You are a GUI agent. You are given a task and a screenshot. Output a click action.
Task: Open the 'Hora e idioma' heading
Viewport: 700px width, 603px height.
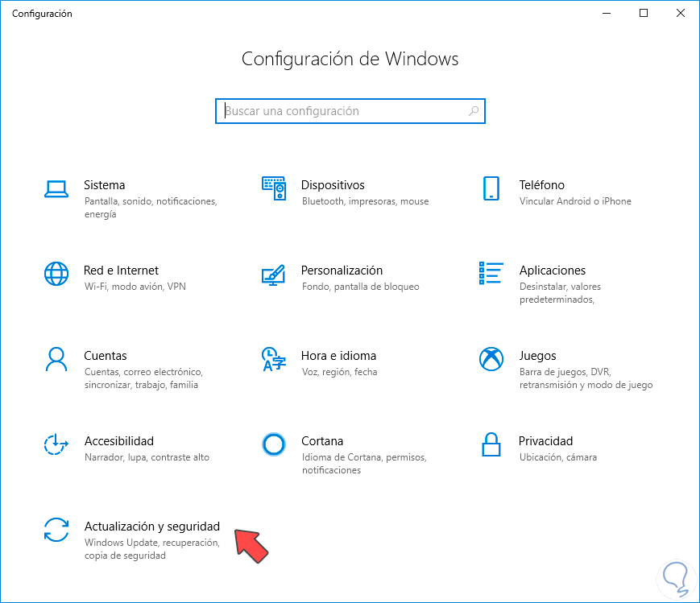338,356
